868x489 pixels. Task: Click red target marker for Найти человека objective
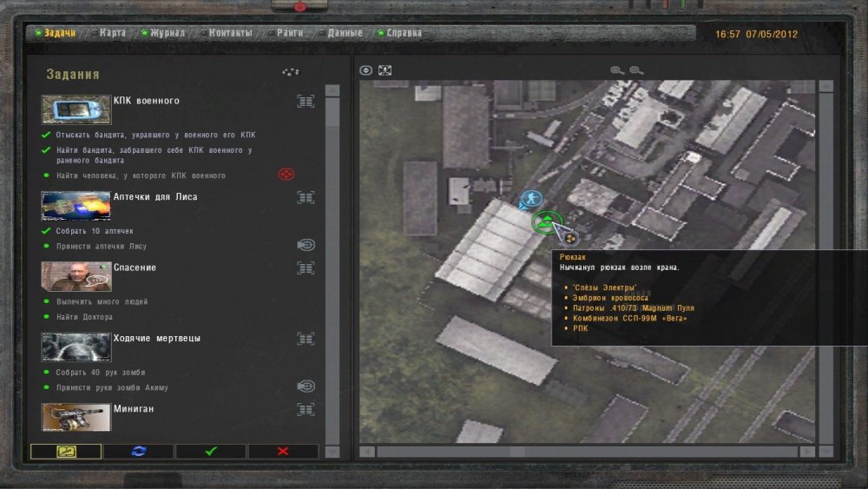[x=286, y=175]
